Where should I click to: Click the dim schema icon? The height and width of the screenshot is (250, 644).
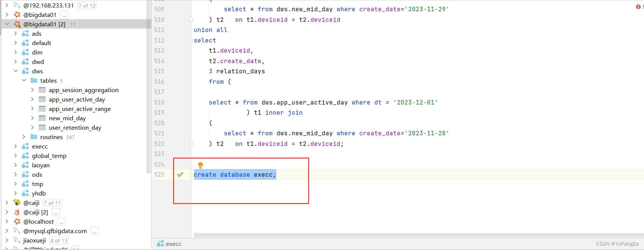[x=25, y=52]
